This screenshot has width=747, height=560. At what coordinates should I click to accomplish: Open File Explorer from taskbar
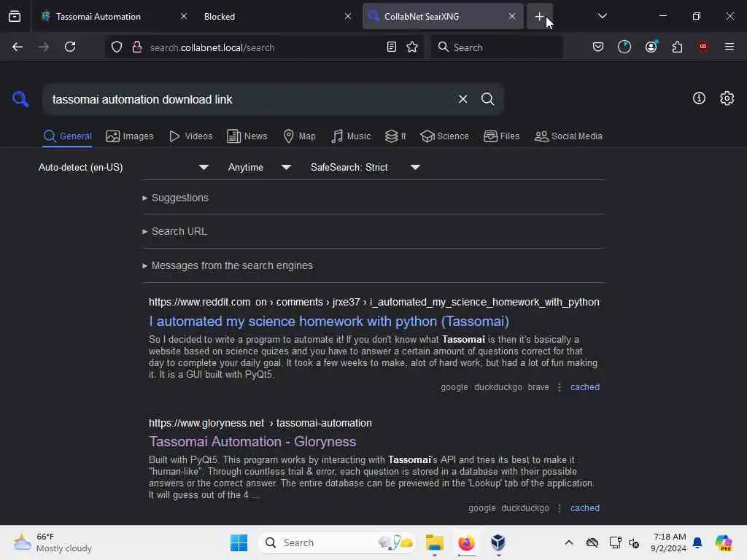click(435, 542)
